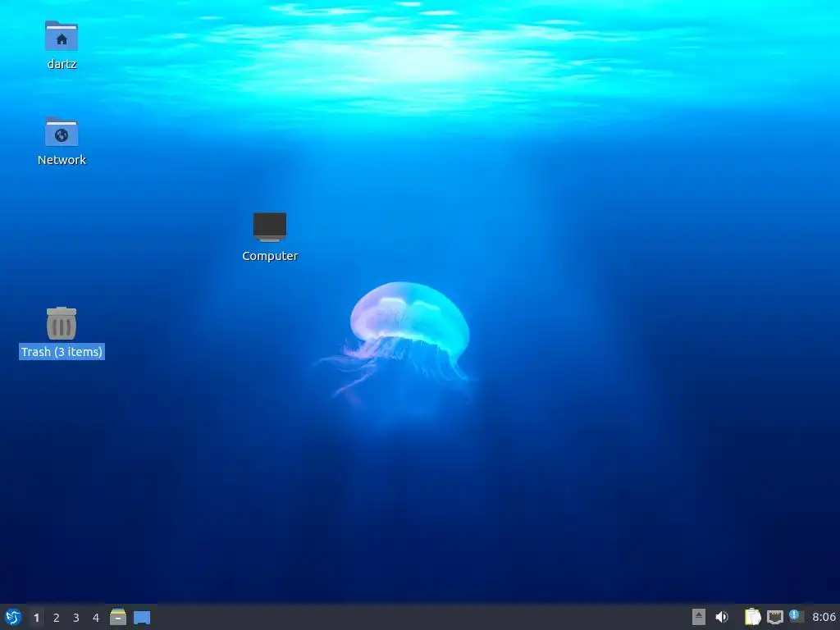Open the volume control speaker icon

(722, 617)
